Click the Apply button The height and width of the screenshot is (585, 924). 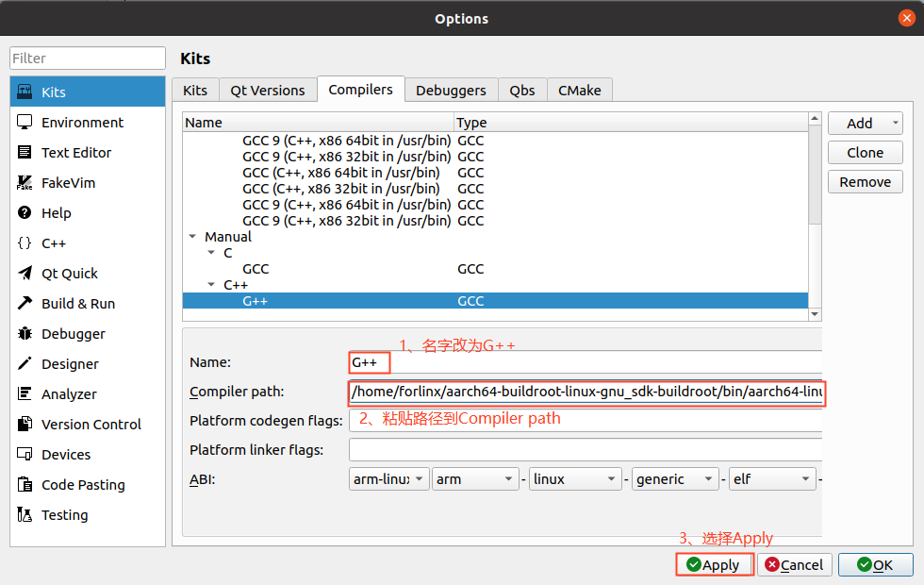tap(714, 565)
